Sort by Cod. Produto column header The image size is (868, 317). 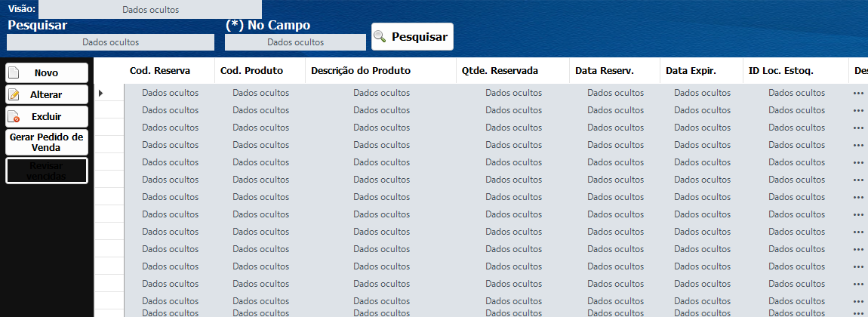tap(260, 71)
